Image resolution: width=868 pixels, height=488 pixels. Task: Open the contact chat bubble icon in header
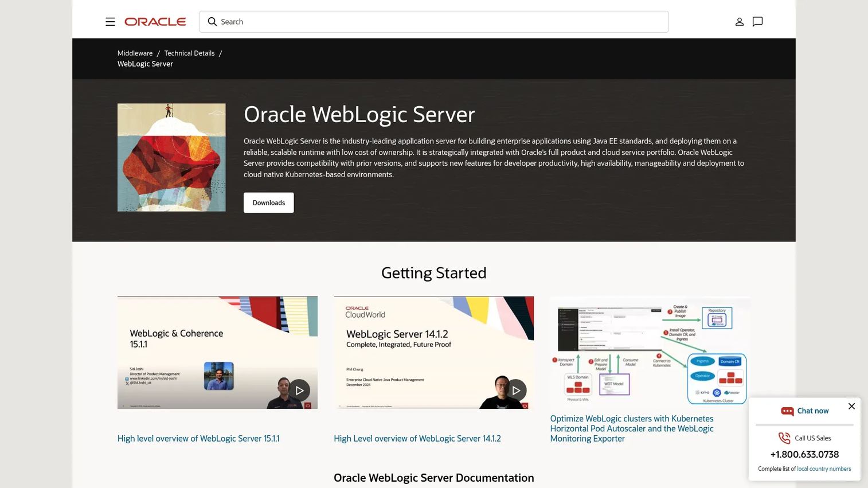(757, 22)
